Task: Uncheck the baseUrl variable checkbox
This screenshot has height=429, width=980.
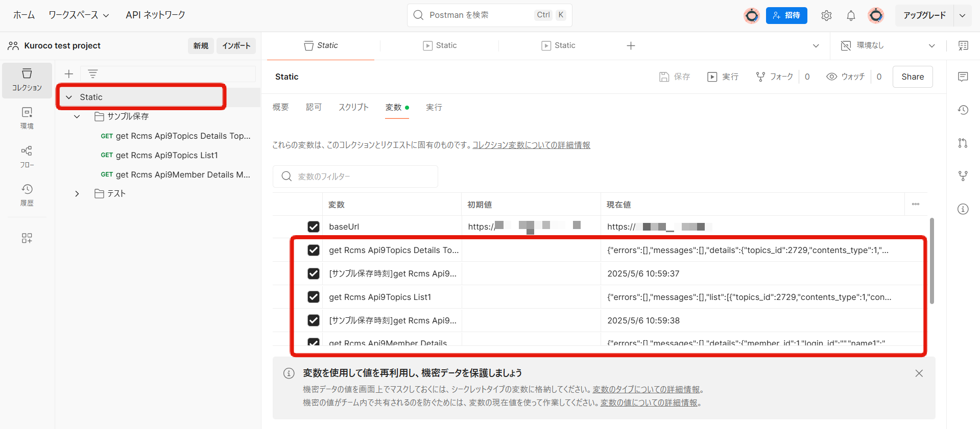Action: point(314,226)
